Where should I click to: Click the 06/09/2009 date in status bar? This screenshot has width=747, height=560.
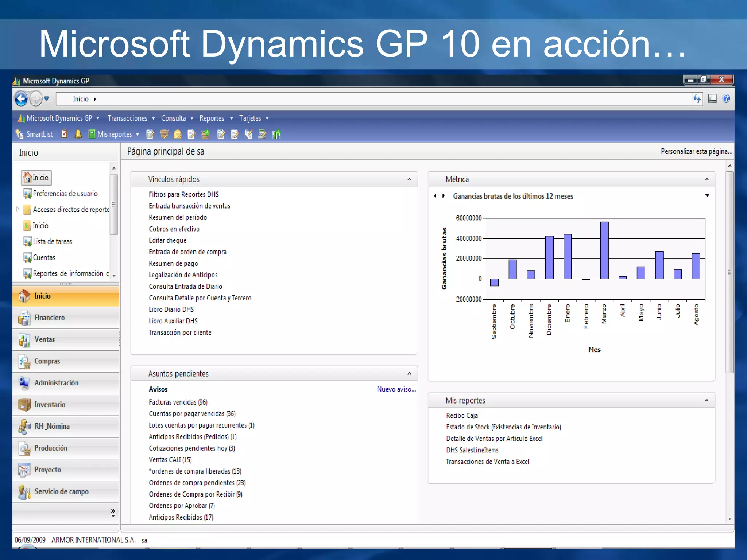[30, 540]
